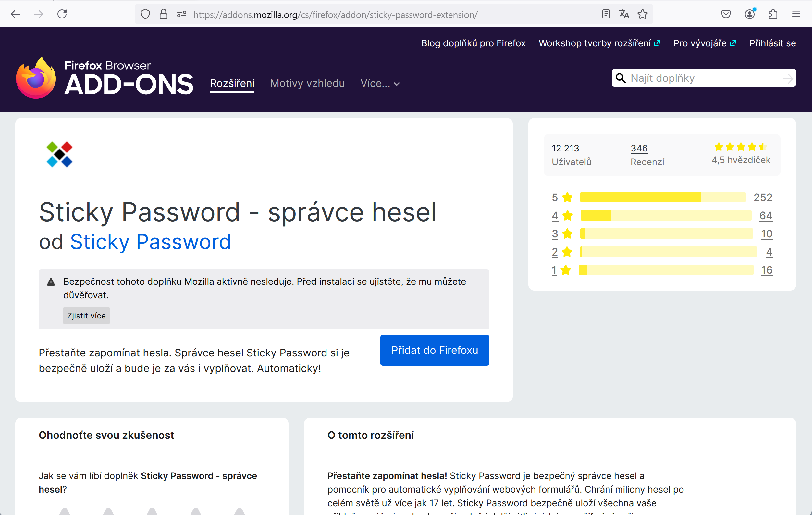Viewport: 812px width, 515px height.
Task: Open the Sticky Password author link
Action: [150, 242]
